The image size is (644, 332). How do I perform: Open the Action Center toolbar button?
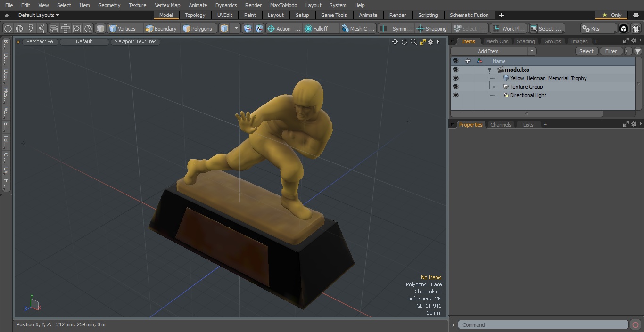284,29
